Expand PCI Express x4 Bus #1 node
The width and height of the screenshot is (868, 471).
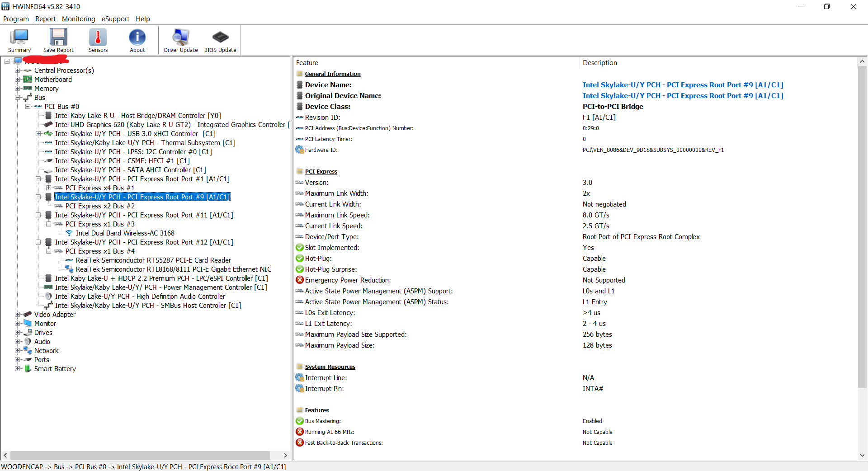click(48, 188)
